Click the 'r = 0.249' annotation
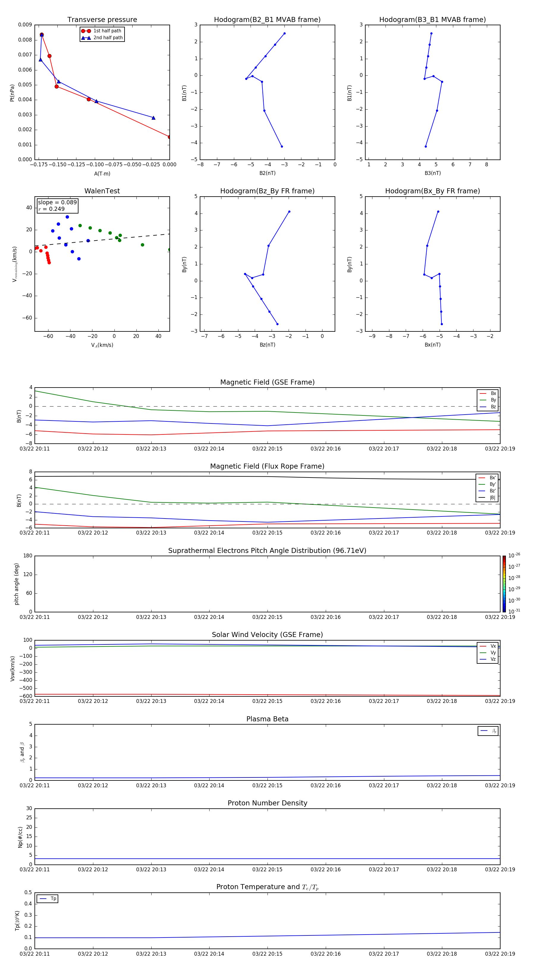 pyautogui.click(x=51, y=209)
